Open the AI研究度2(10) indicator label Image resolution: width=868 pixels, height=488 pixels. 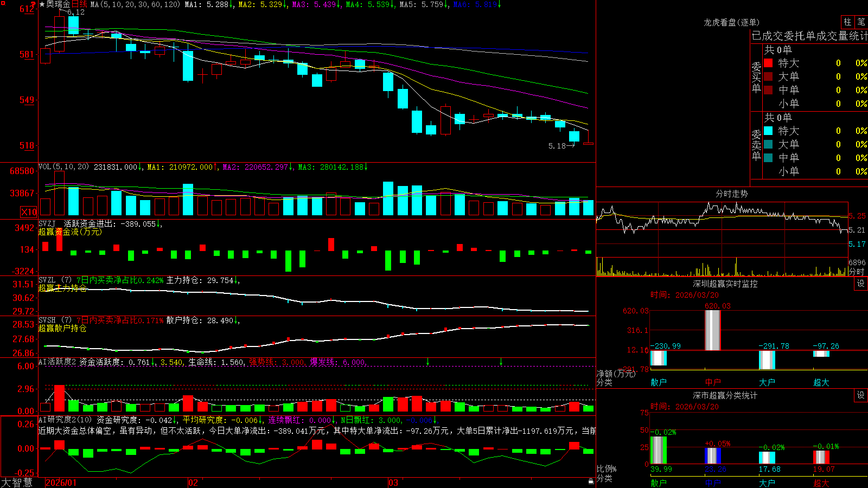[x=66, y=420]
